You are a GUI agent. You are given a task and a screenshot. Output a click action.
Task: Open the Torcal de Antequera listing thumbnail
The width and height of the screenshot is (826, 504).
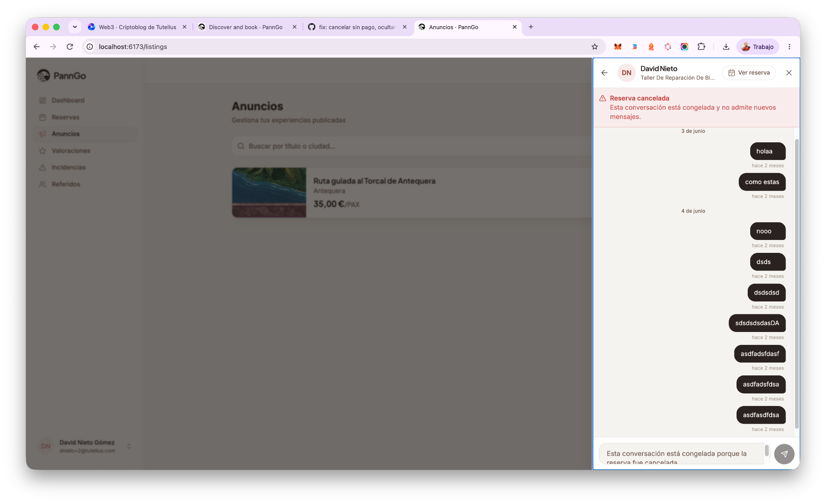(269, 193)
